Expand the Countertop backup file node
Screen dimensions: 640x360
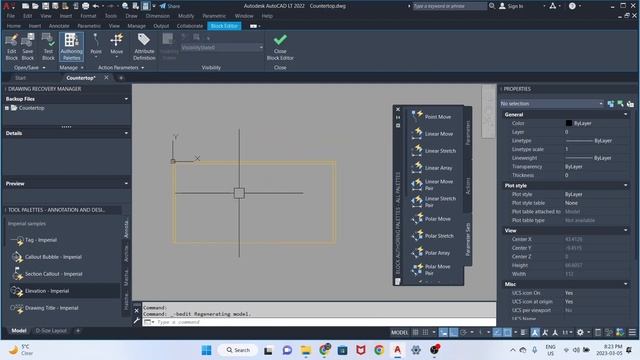[x=7, y=108]
